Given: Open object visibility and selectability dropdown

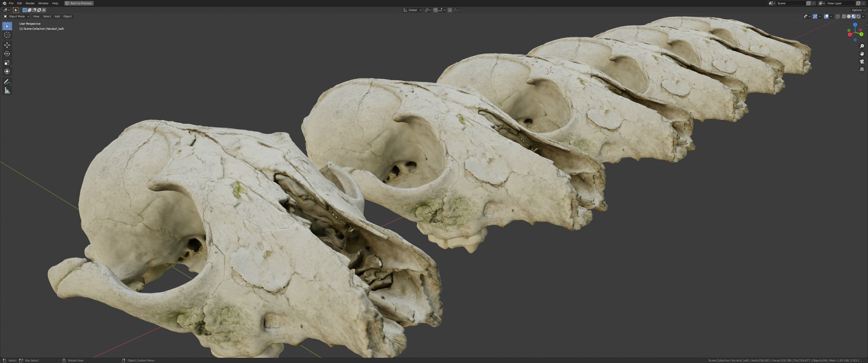Looking at the screenshot, I should [x=807, y=16].
